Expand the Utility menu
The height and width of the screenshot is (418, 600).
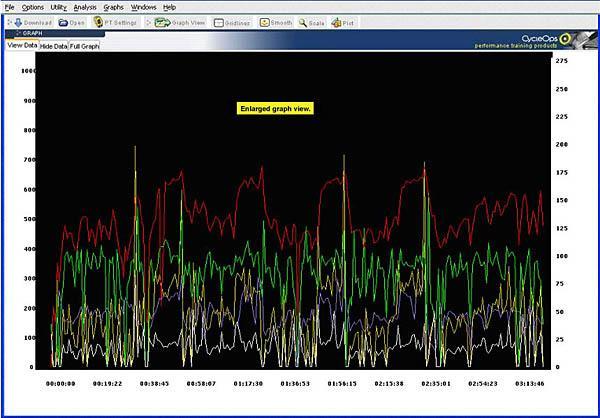click(x=59, y=7)
